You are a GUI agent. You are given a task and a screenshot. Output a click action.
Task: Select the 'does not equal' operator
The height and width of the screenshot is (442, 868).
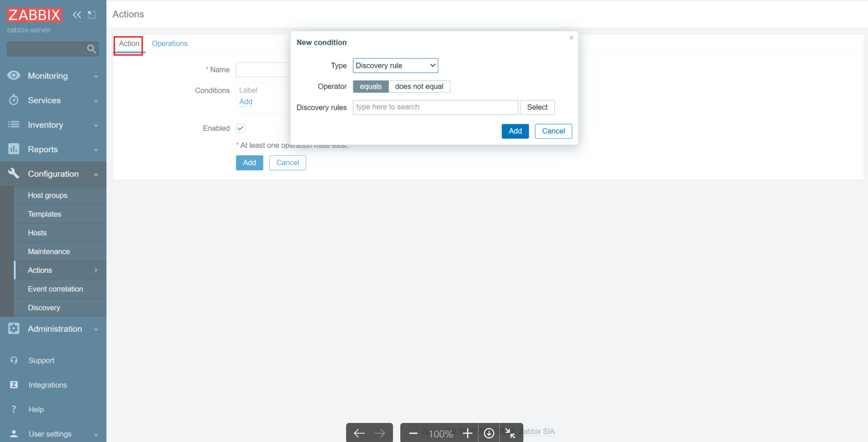419,86
